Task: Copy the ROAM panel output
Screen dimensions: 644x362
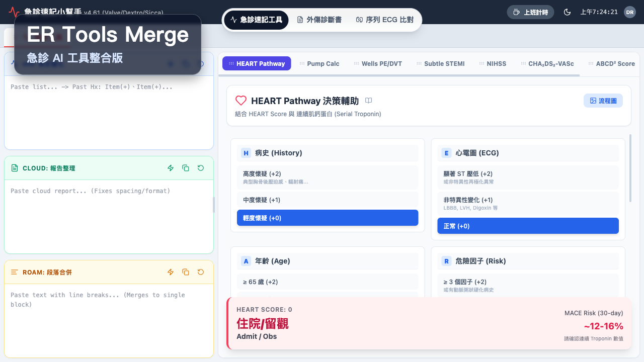Action: (186, 272)
